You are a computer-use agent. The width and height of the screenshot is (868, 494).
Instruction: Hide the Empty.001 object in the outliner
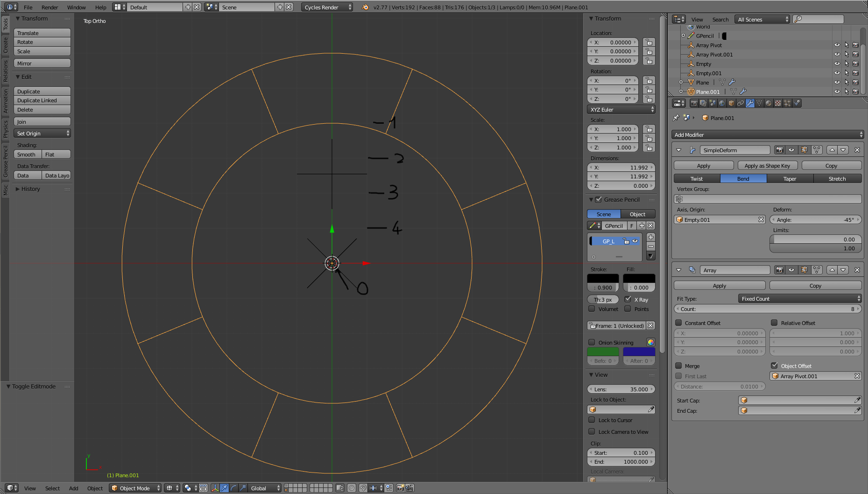(x=836, y=73)
